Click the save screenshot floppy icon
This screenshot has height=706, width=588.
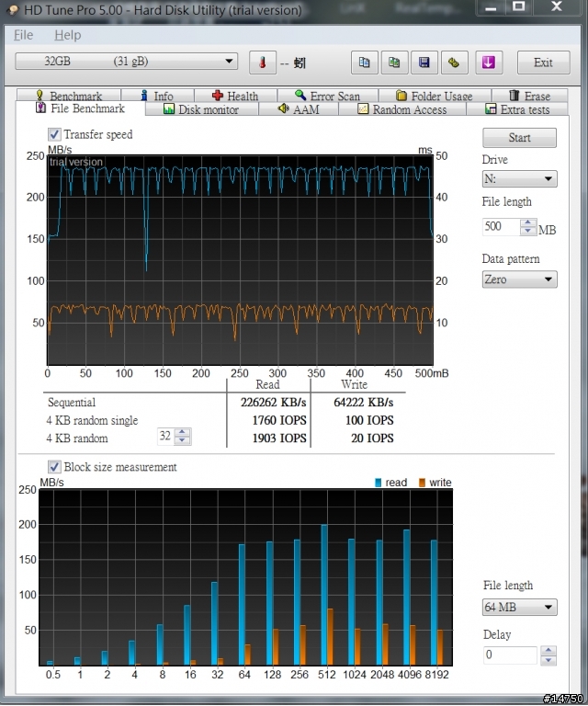click(x=424, y=63)
